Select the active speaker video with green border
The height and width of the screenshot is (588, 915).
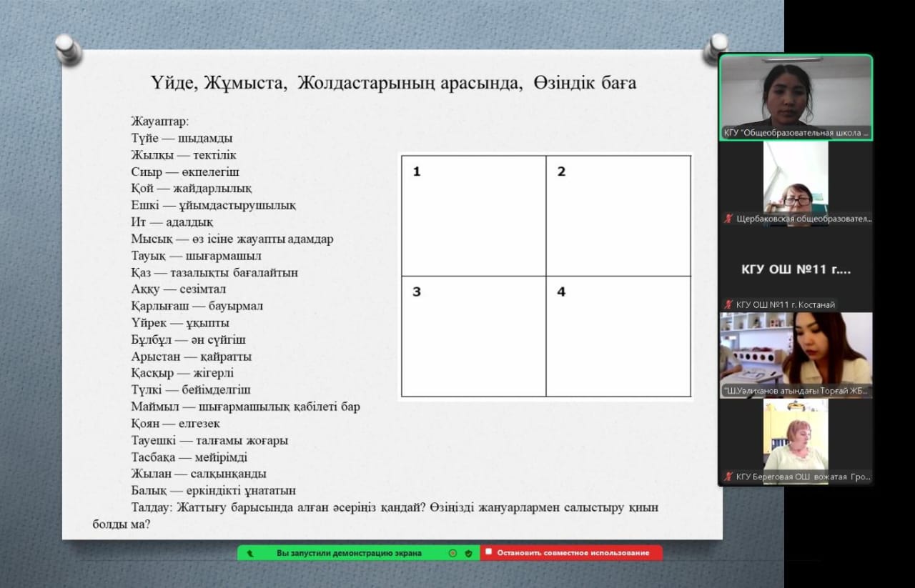coord(796,97)
